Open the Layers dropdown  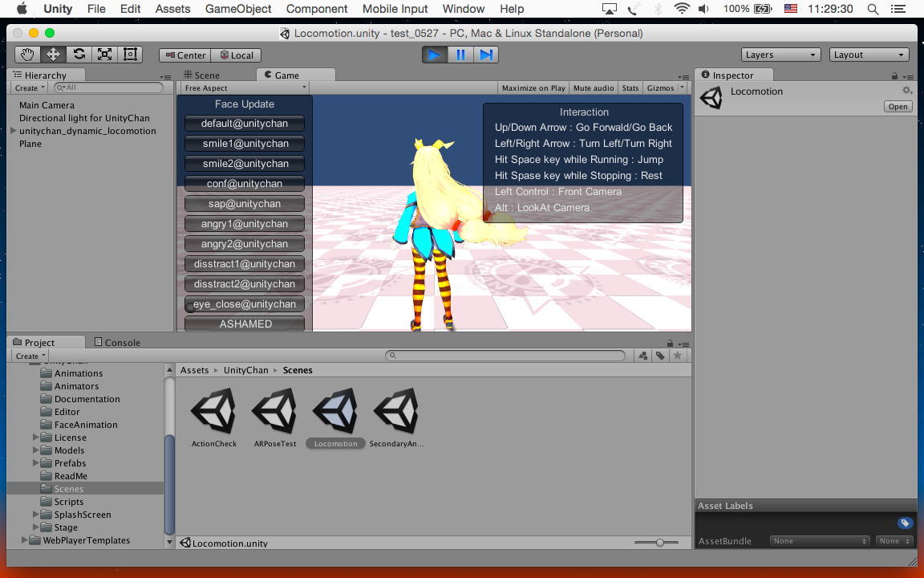pos(780,55)
